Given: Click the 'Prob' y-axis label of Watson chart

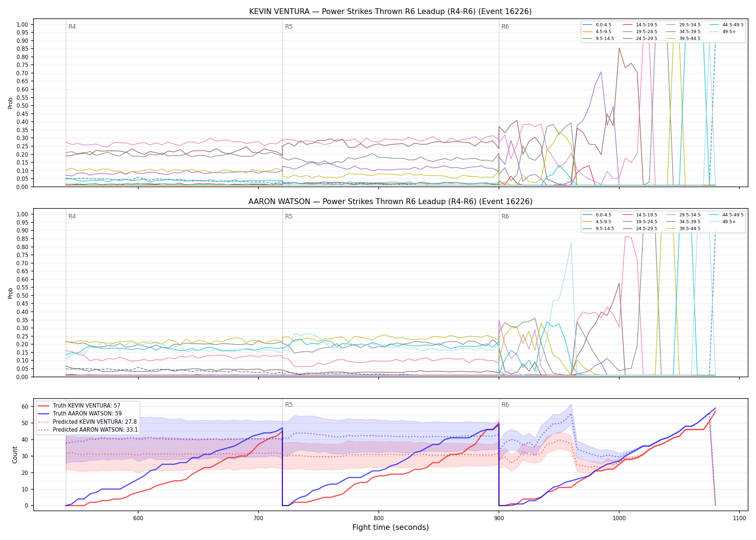Looking at the screenshot, I should coord(10,293).
